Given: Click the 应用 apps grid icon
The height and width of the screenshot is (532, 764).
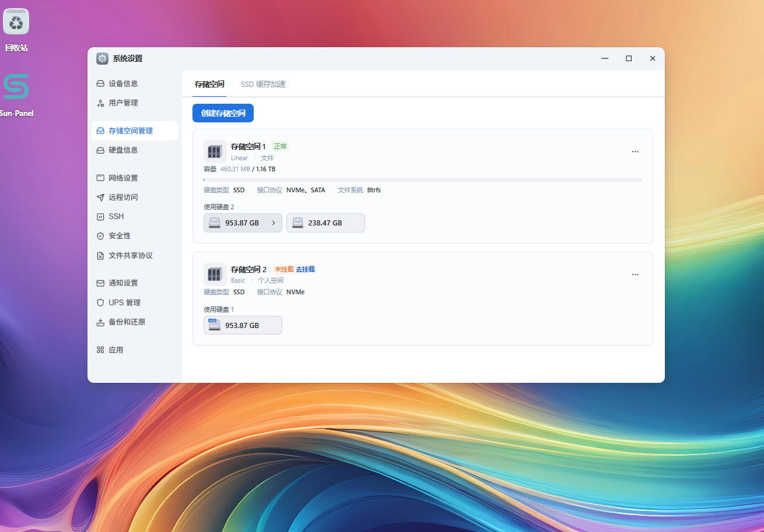Looking at the screenshot, I should pyautogui.click(x=100, y=350).
